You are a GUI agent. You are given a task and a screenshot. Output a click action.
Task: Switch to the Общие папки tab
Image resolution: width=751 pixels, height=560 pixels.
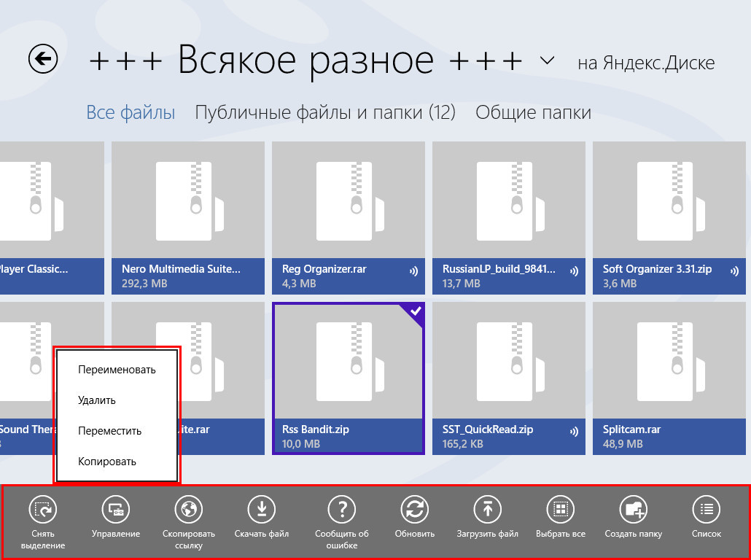pyautogui.click(x=533, y=112)
